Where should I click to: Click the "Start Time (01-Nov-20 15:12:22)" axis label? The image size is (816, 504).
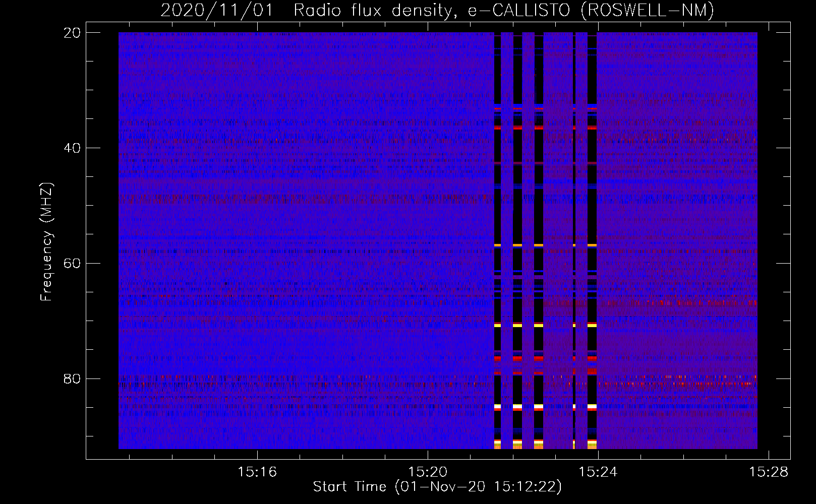pos(437,487)
